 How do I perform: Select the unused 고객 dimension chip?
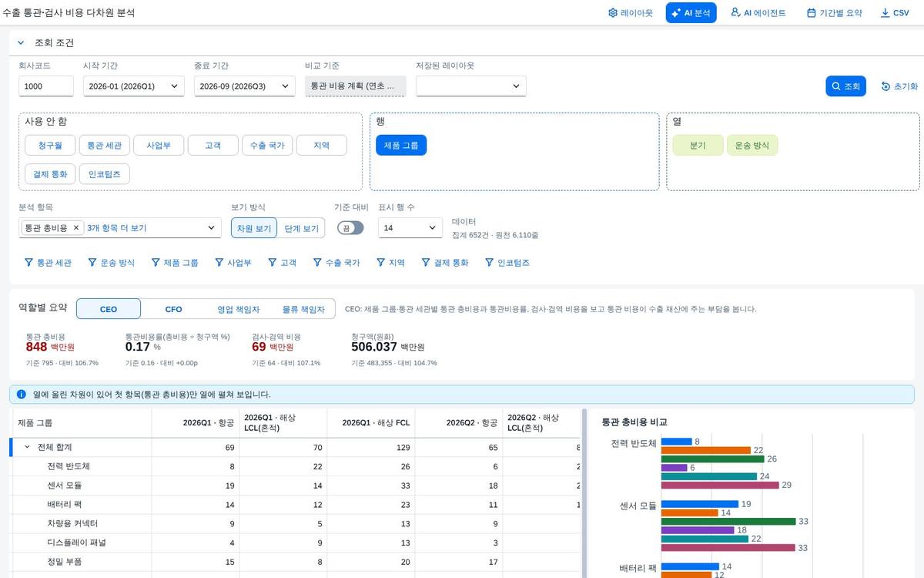213,145
